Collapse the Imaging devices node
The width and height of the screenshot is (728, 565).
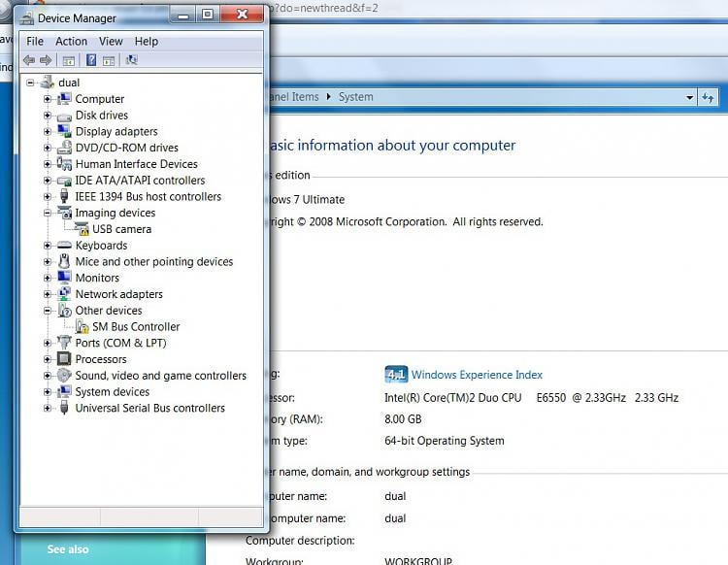[x=47, y=214]
